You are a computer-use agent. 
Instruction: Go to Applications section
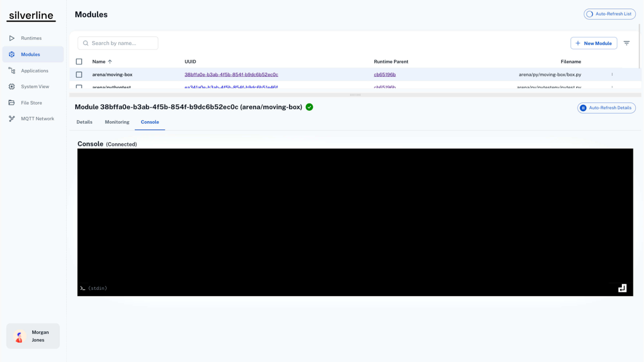tap(33, 71)
